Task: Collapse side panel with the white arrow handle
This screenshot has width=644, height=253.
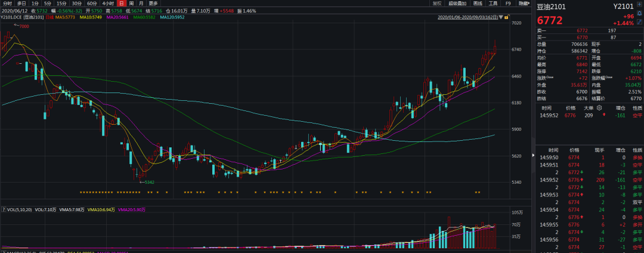Action: coord(533,156)
